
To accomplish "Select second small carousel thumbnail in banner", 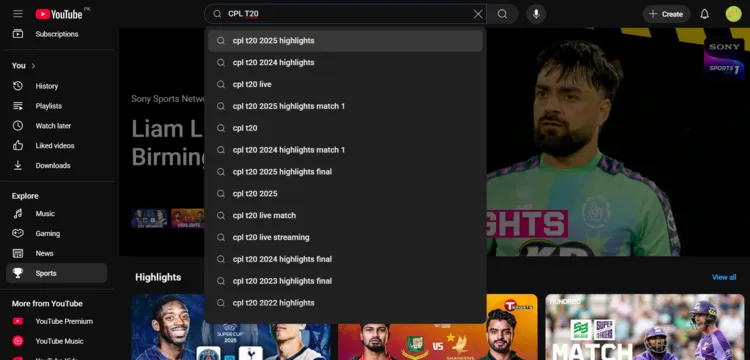I will point(188,218).
